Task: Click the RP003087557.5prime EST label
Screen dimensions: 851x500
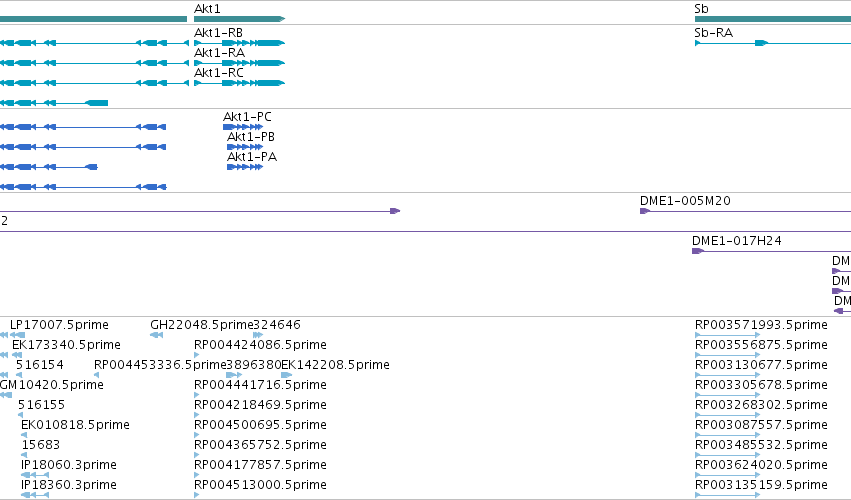Action: (x=761, y=425)
